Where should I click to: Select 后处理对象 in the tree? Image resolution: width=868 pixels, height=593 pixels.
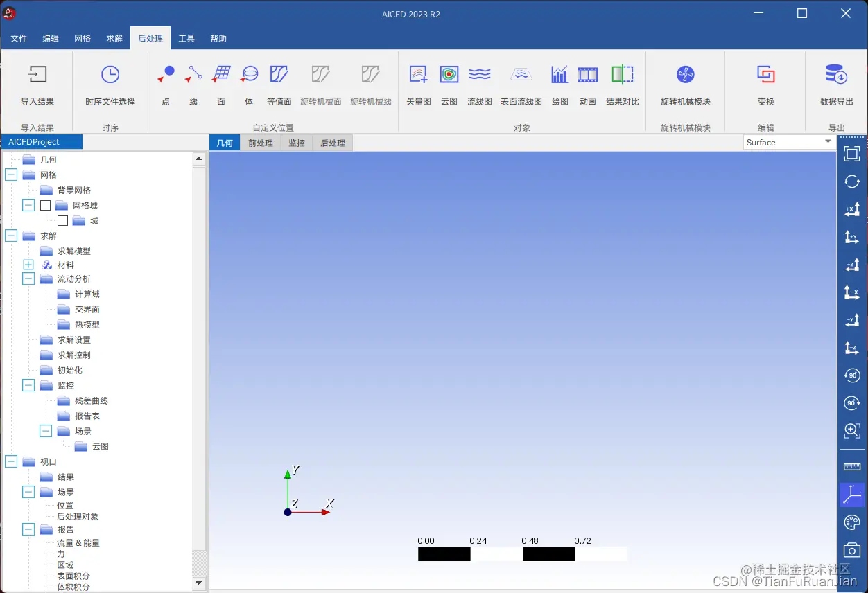point(78,517)
